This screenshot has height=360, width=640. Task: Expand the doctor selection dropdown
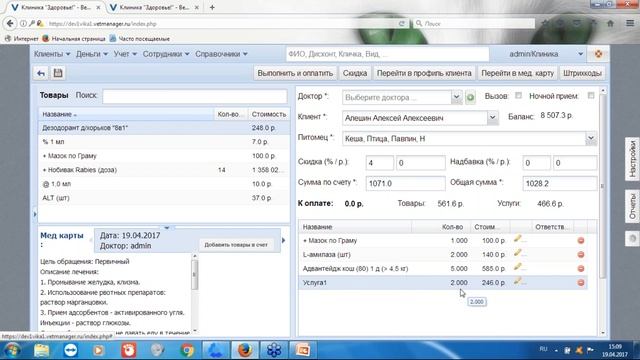tap(456, 98)
